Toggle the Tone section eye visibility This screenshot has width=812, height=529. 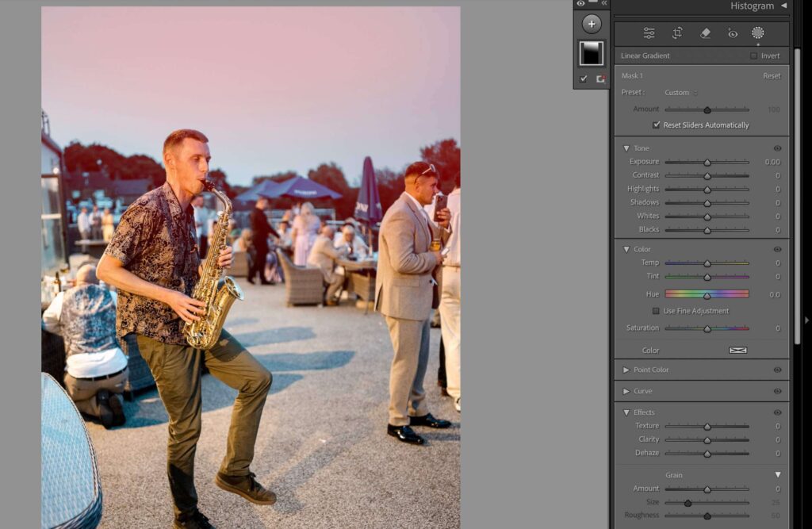pyautogui.click(x=777, y=148)
